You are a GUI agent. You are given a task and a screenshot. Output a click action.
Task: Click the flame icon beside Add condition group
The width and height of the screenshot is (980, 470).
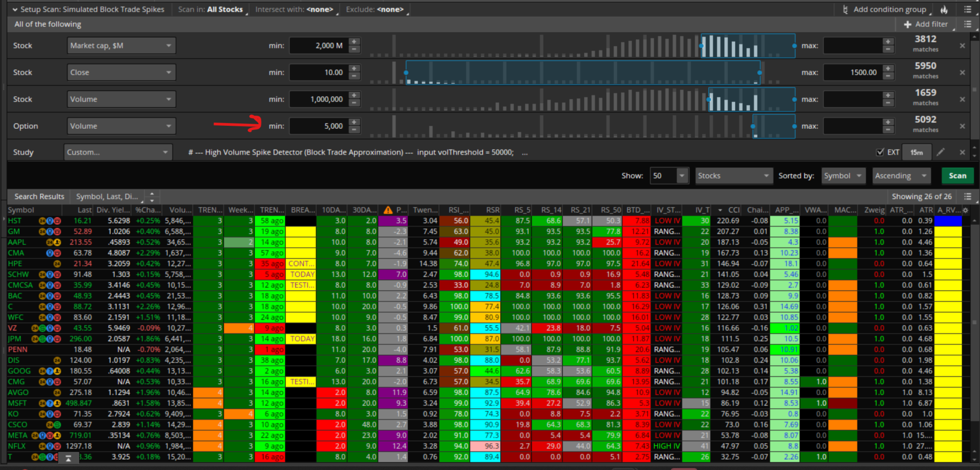point(944,9)
